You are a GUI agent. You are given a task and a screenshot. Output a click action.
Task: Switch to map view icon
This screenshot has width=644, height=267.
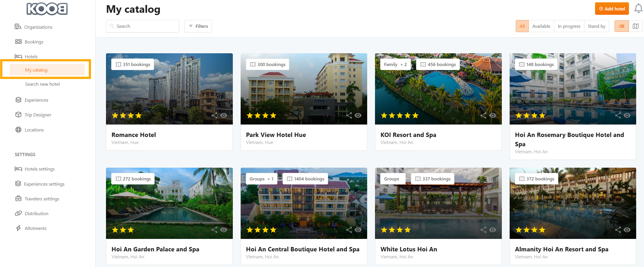point(636,26)
